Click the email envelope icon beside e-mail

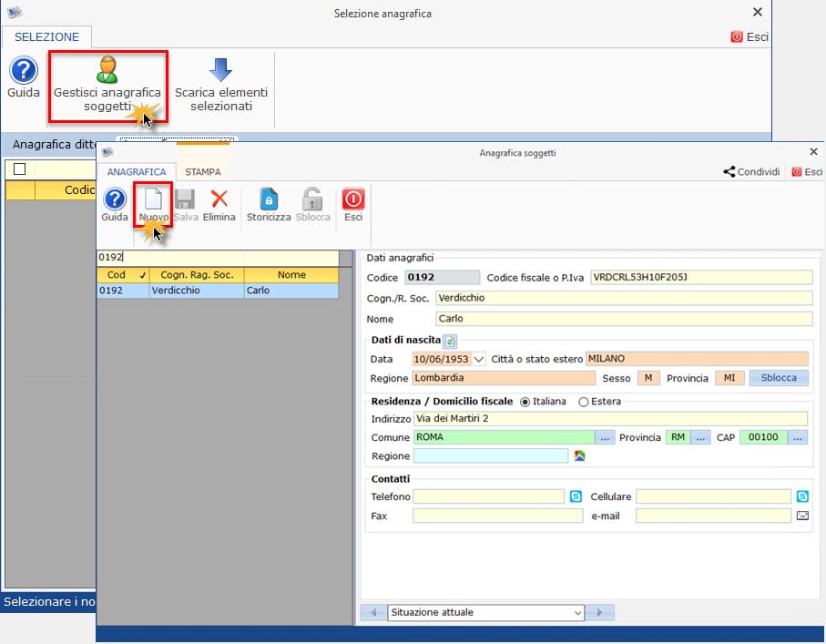802,516
